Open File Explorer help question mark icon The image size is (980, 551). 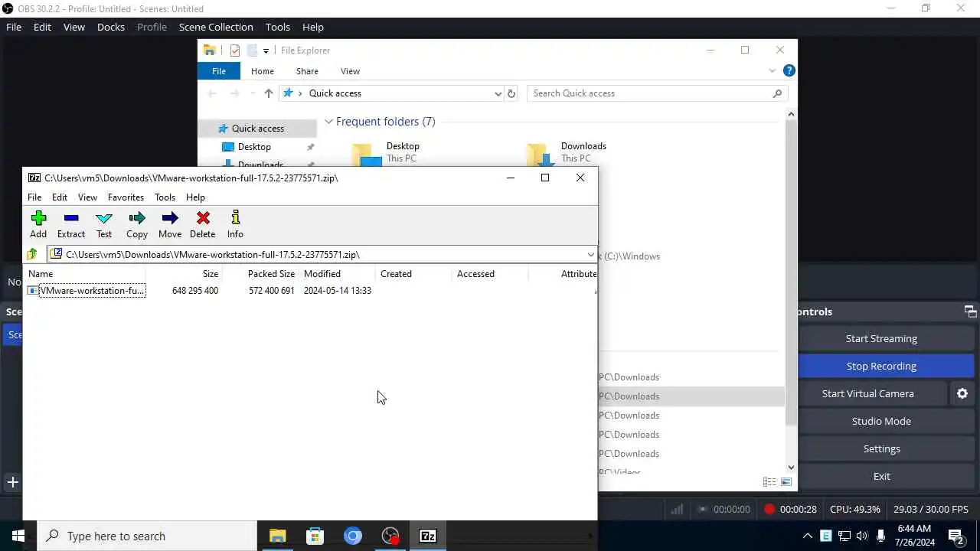click(x=789, y=70)
